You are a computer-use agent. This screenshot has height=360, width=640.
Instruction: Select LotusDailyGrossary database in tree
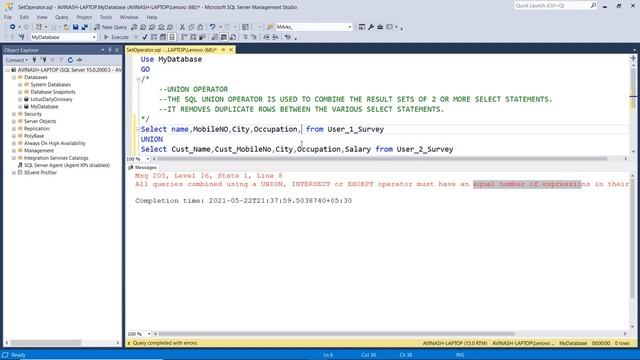tap(51, 99)
